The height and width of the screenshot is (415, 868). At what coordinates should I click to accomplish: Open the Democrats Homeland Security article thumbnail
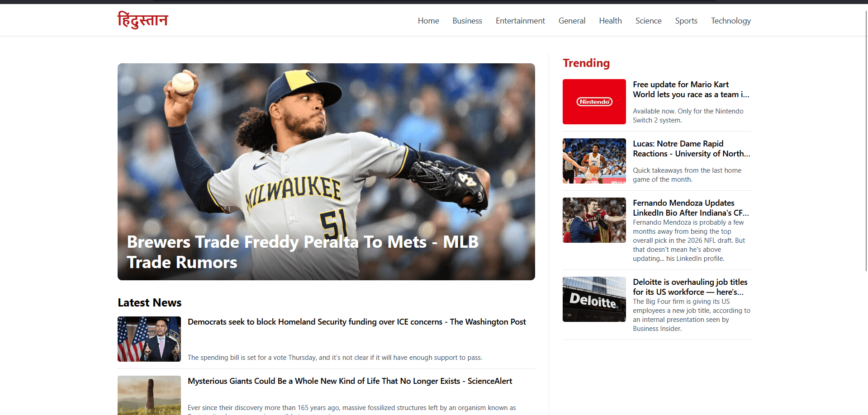tap(149, 339)
